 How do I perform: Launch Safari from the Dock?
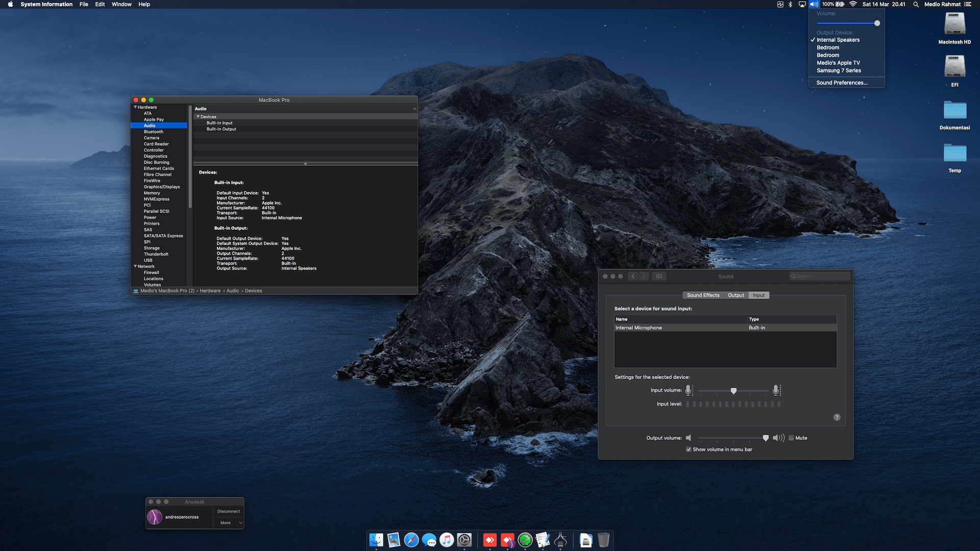[411, 540]
